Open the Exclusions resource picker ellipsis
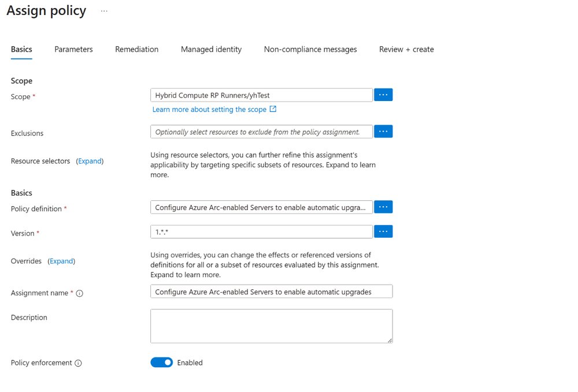Image resolution: width=578 pixels, height=392 pixels. pyautogui.click(x=383, y=131)
